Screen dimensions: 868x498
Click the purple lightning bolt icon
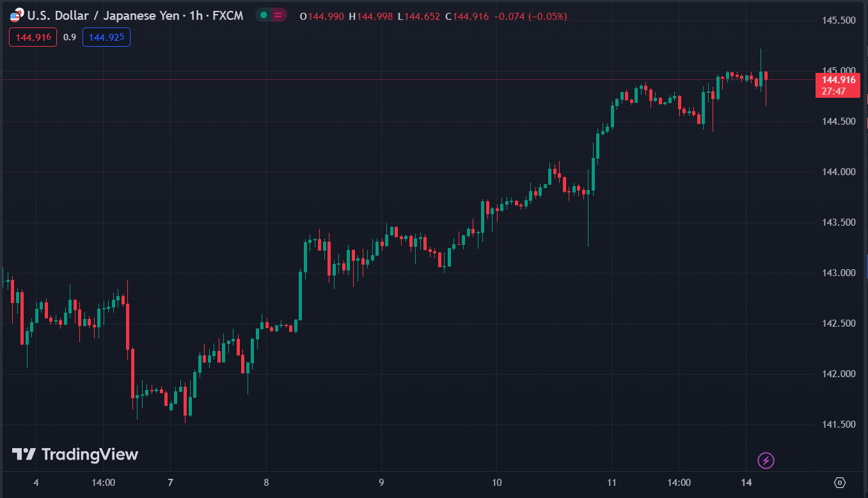tap(766, 460)
